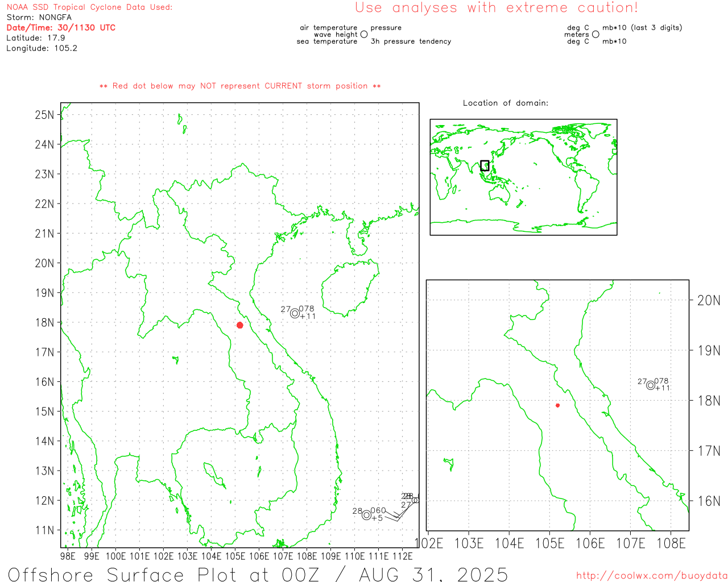Click the '108E' label on the inset map

(671, 543)
